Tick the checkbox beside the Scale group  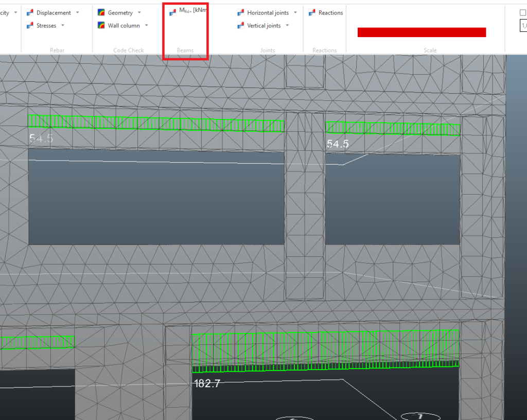point(523,13)
